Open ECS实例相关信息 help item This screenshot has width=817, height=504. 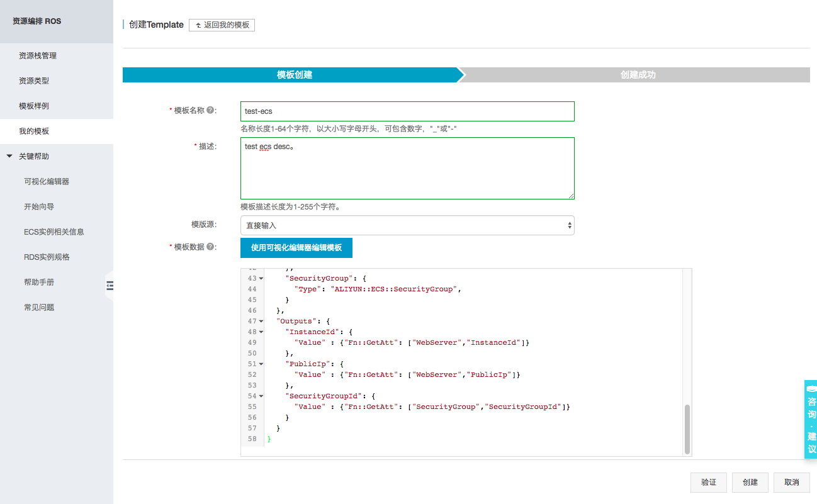point(54,232)
